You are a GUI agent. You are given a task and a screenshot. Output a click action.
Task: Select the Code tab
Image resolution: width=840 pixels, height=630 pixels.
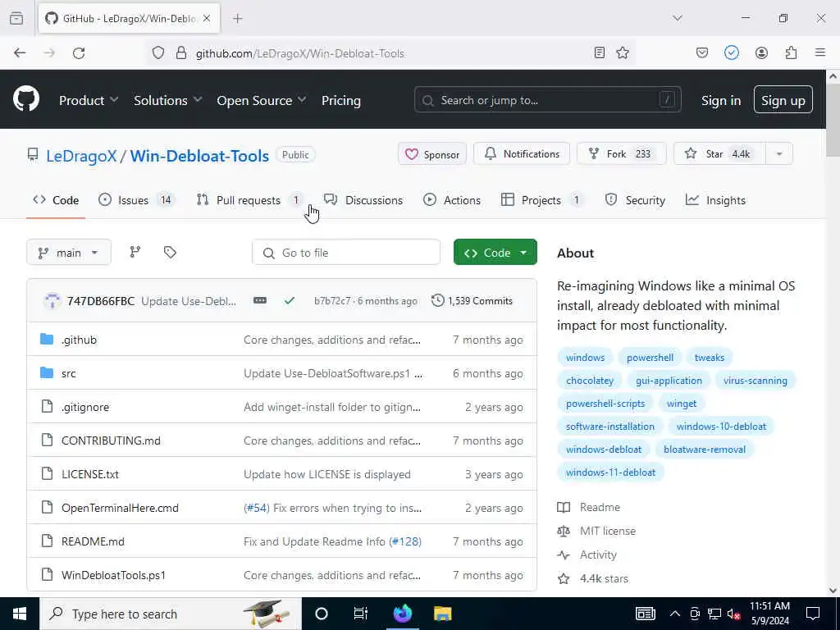pos(56,200)
